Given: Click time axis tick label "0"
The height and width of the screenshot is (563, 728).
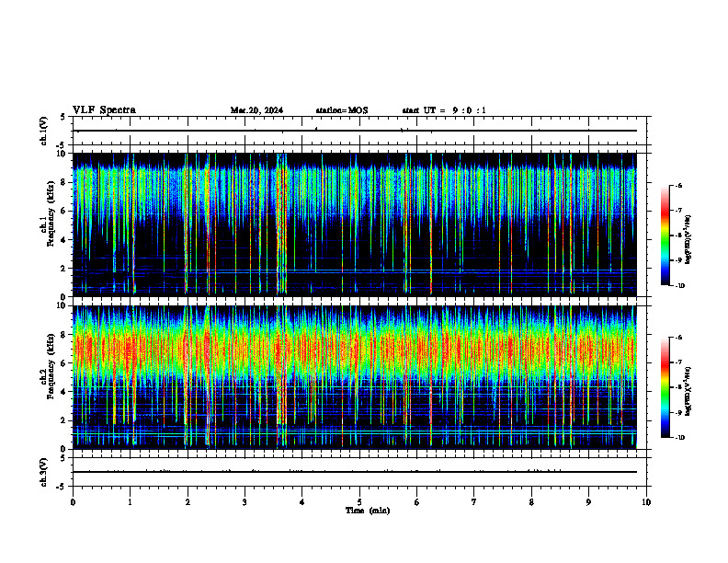Looking at the screenshot, I should coord(73,502).
